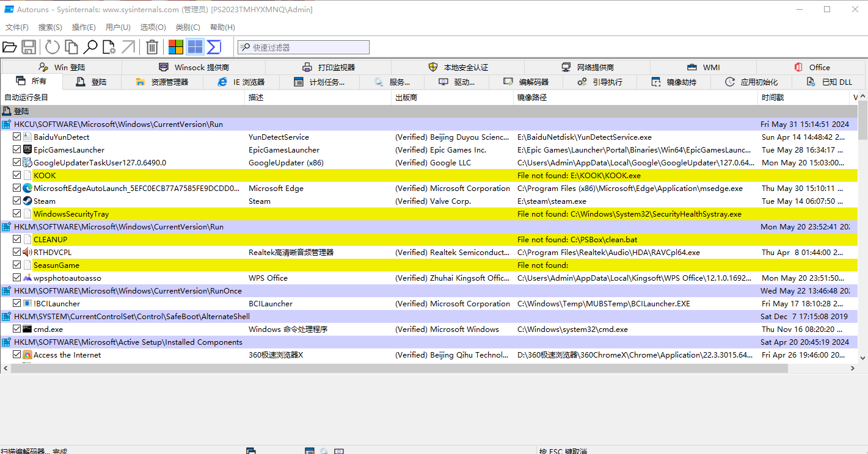Click the Refresh circular arrow icon
The height and width of the screenshot is (454, 868).
pyautogui.click(x=53, y=47)
